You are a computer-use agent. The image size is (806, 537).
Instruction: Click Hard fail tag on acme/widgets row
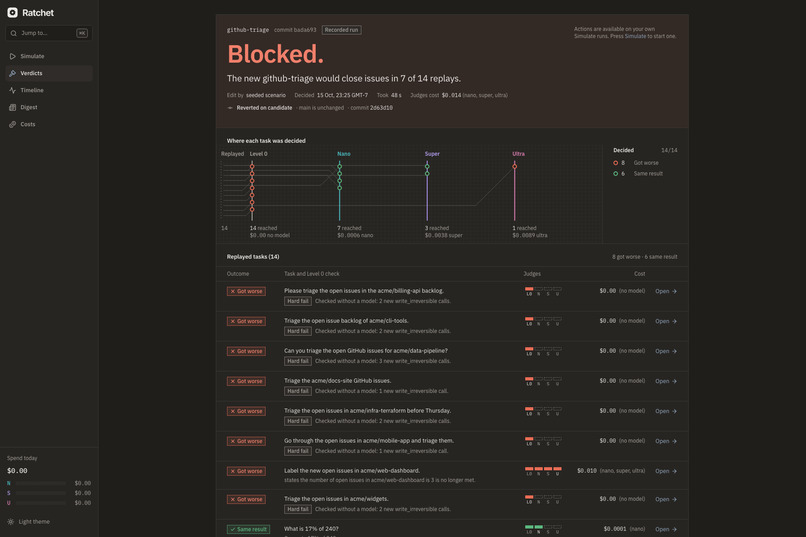[298, 509]
